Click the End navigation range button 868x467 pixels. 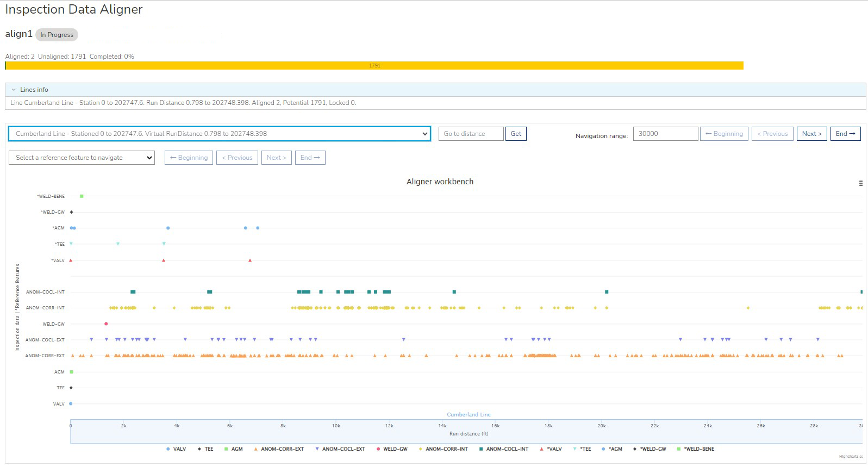(x=845, y=134)
